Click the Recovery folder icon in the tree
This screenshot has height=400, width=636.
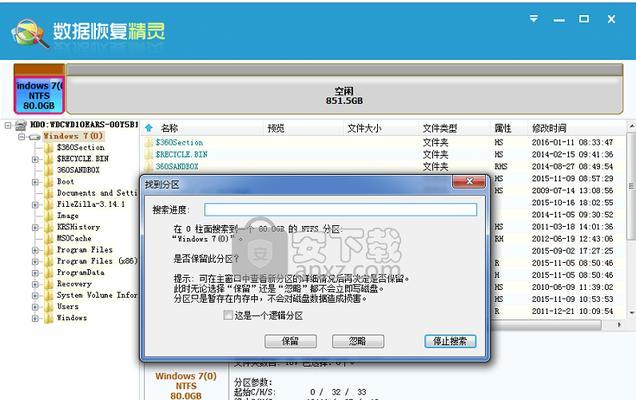pos(49,284)
